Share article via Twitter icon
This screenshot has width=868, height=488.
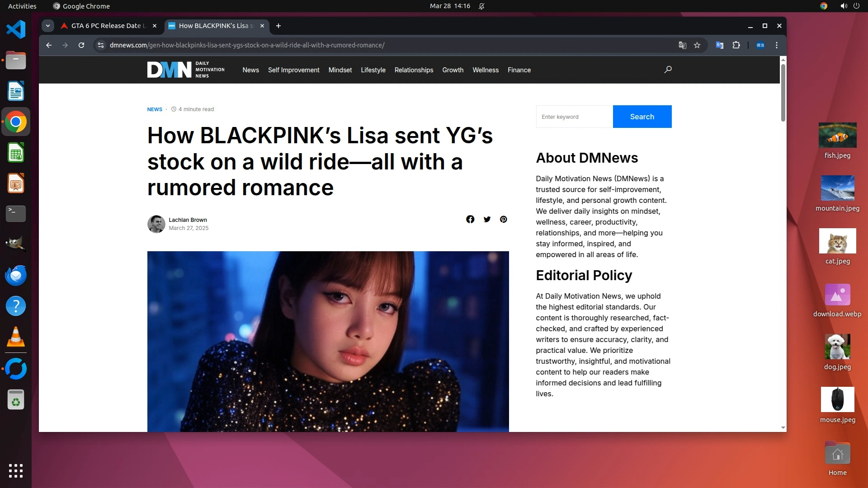click(x=487, y=219)
